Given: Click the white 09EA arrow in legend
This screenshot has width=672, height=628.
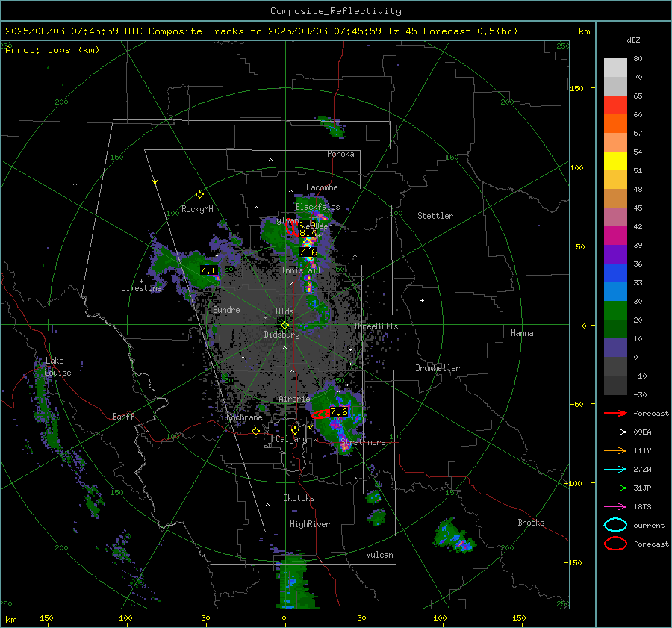Looking at the screenshot, I should pyautogui.click(x=615, y=432).
